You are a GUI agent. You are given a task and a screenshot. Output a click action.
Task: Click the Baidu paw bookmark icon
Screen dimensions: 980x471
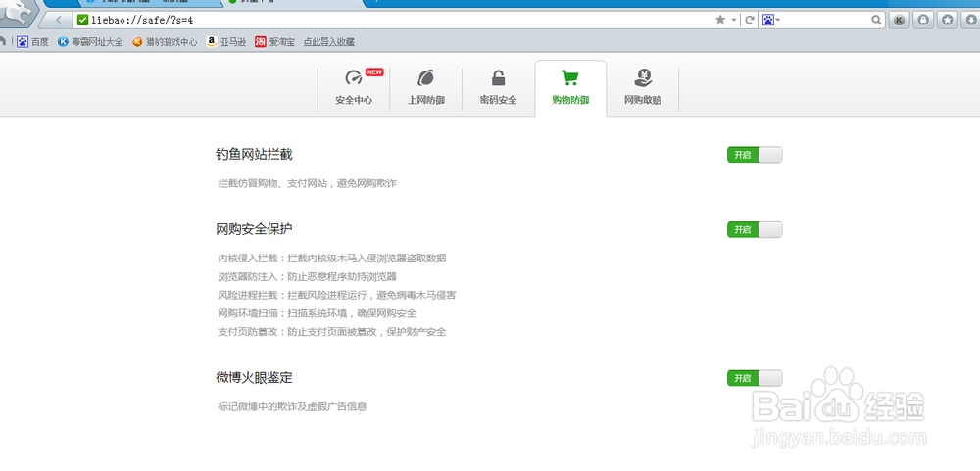tap(23, 42)
